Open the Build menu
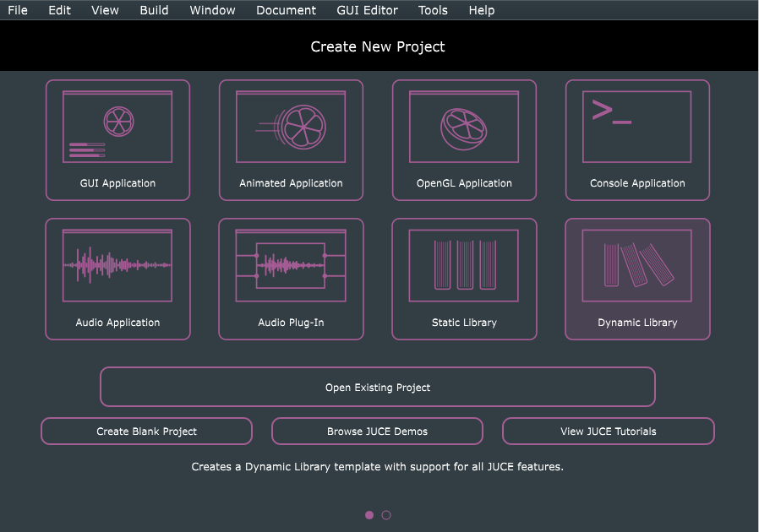Image resolution: width=759 pixels, height=532 pixels. click(x=154, y=10)
